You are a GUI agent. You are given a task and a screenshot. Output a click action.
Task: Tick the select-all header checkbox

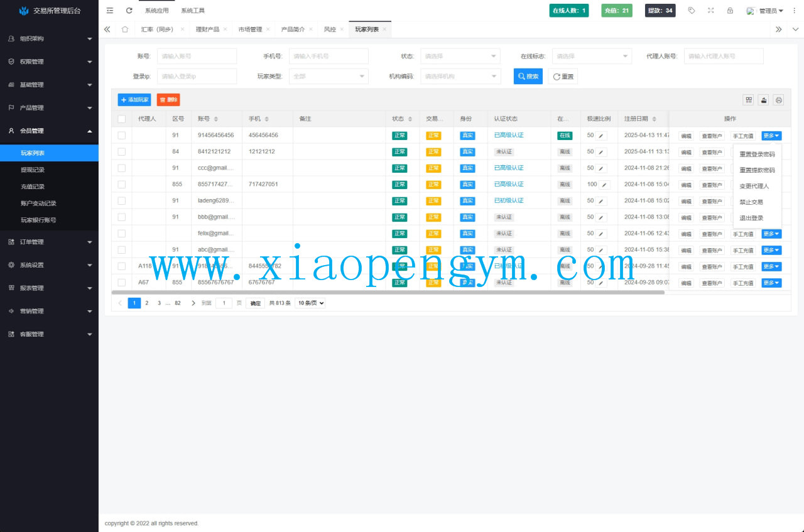pyautogui.click(x=122, y=119)
